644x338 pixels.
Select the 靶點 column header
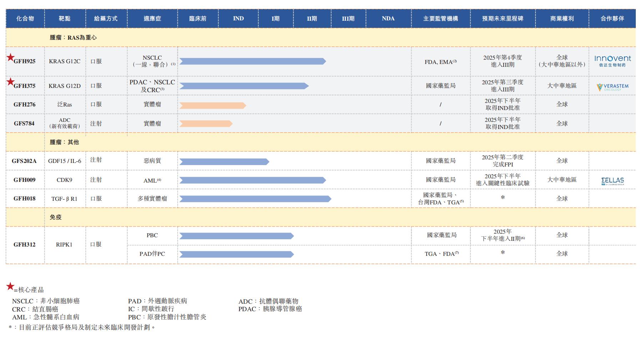65,19
